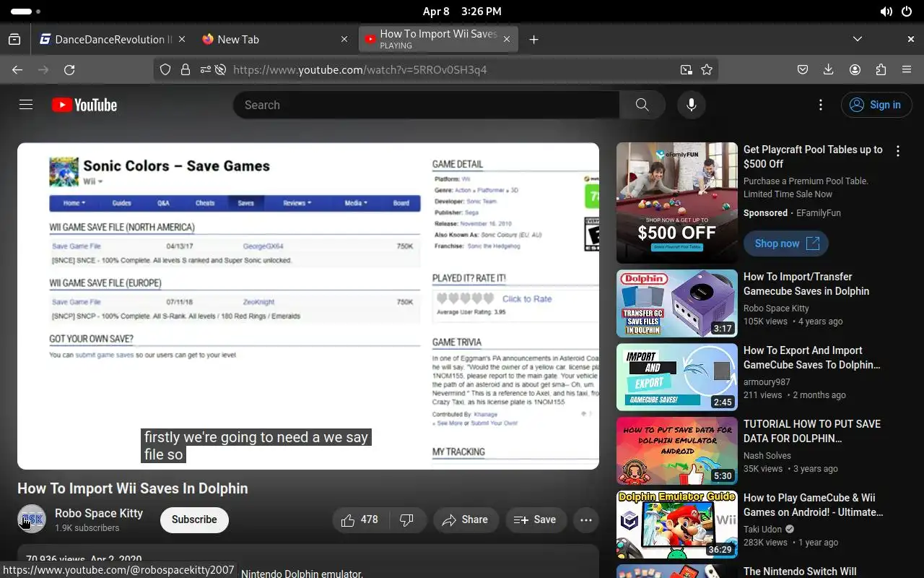Open Playcraft Pool Tables ad thumbnail
This screenshot has height=578, width=924.
[677, 202]
